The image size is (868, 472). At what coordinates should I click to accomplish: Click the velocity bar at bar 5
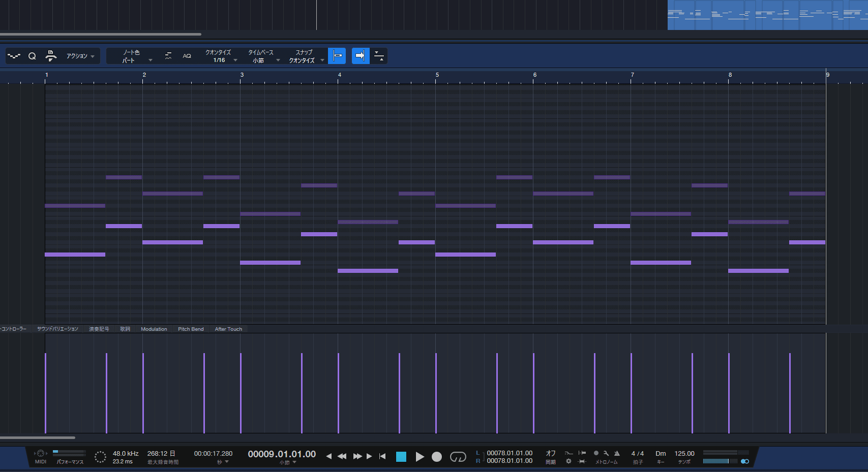click(x=436, y=393)
